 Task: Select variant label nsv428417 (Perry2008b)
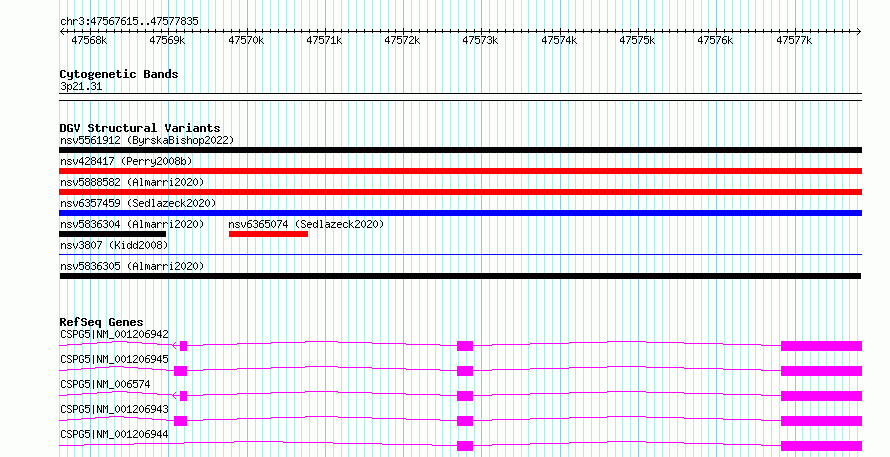126,161
